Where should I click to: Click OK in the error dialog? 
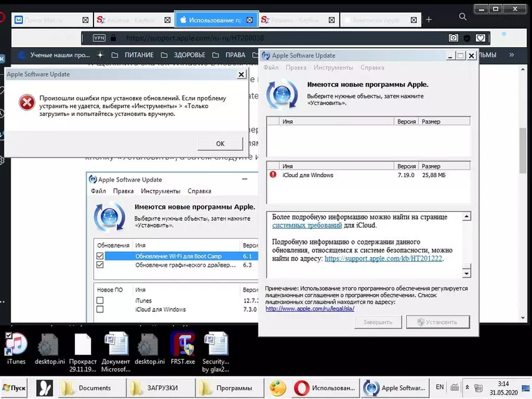coord(220,143)
